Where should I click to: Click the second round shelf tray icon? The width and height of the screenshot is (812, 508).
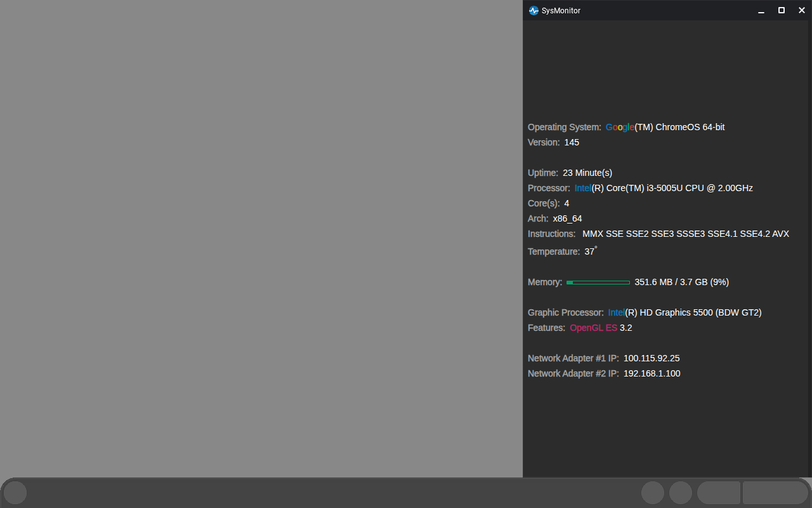pos(681,493)
